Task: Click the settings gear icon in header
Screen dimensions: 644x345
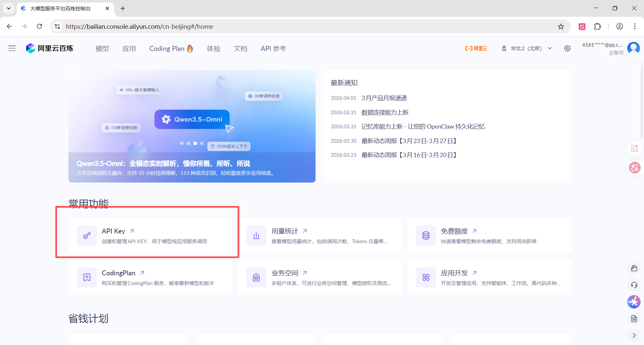Action: 567,49
